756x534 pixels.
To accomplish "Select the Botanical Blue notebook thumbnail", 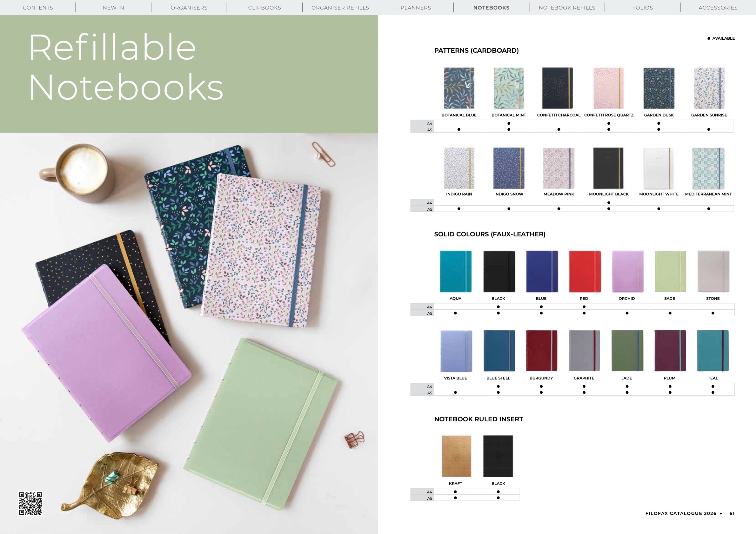I will [x=459, y=88].
